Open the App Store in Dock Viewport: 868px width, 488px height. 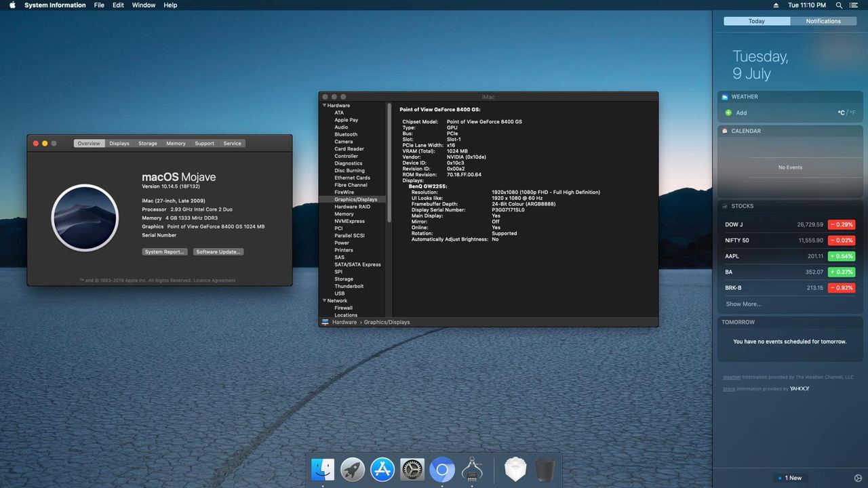pos(382,469)
